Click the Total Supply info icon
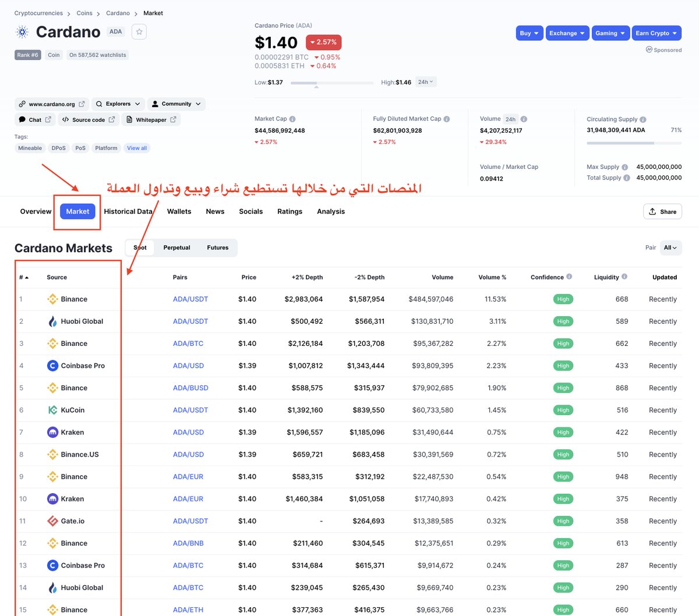Viewport: 699px width, 616px height. (x=627, y=178)
